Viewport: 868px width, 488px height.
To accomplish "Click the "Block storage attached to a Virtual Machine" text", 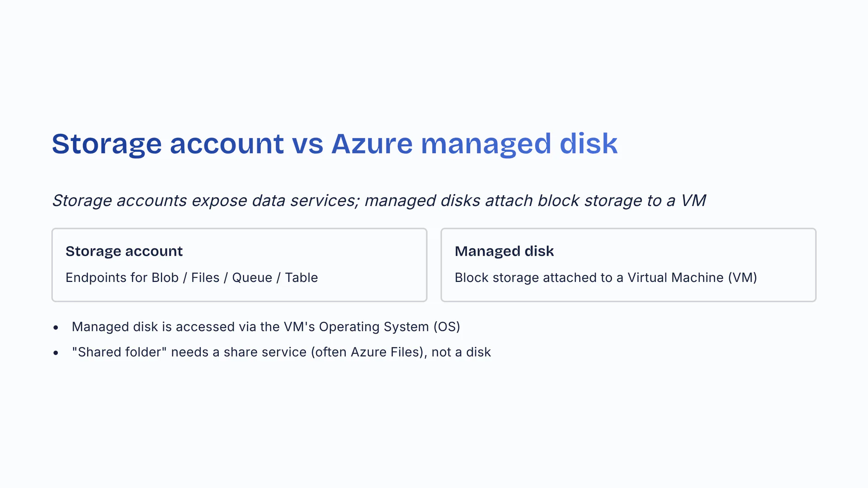I will (606, 277).
